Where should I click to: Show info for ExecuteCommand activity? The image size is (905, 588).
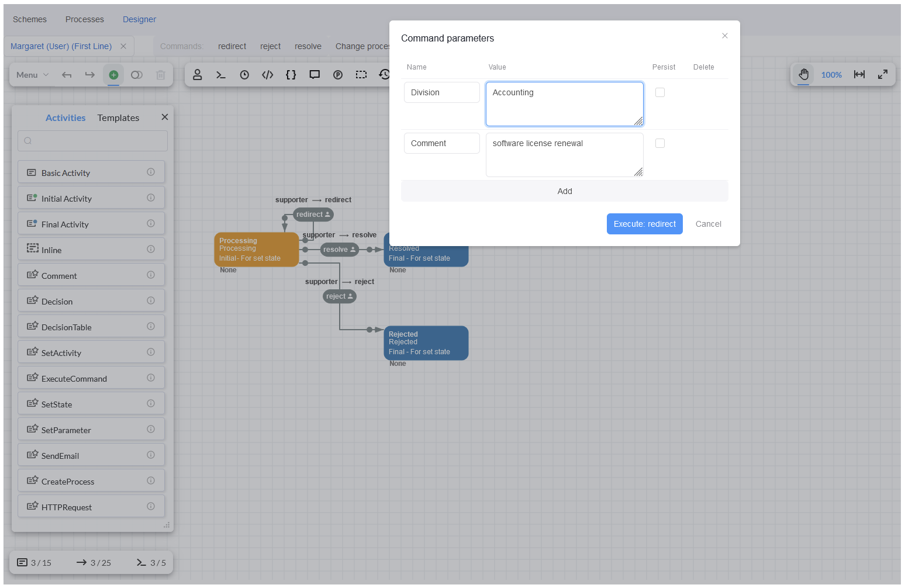[x=151, y=378]
